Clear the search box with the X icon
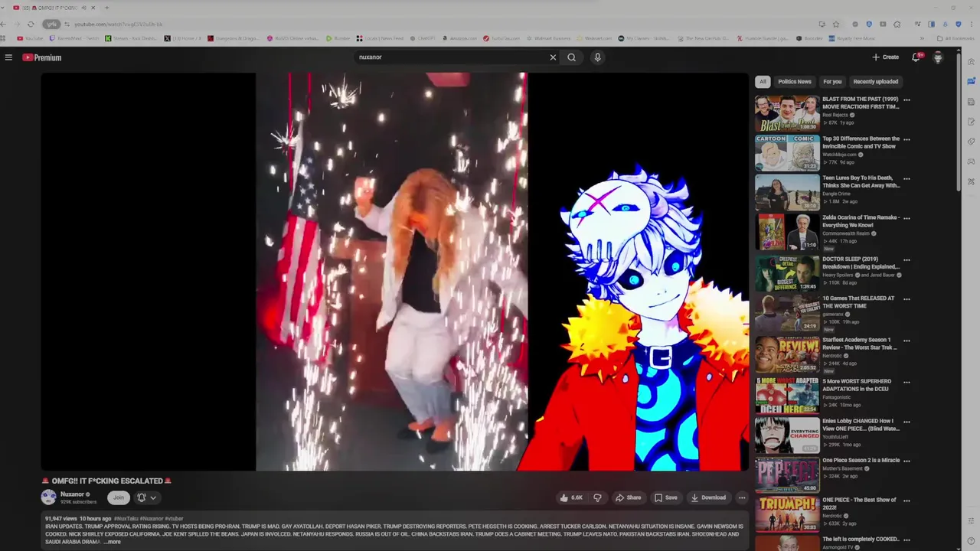The height and width of the screenshot is (551, 980). click(553, 57)
